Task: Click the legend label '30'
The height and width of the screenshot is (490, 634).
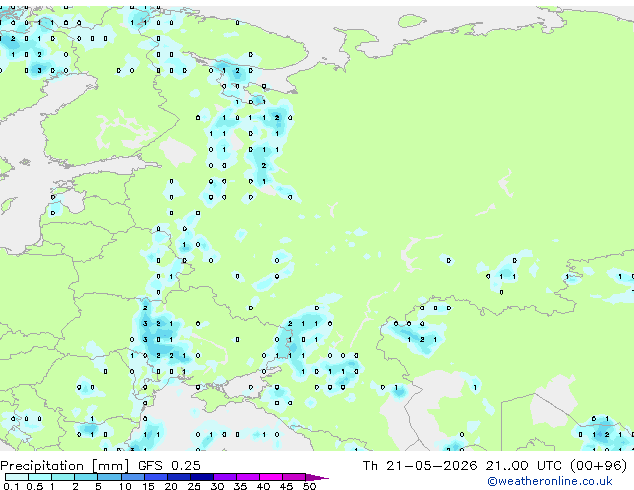Action: coord(217,486)
